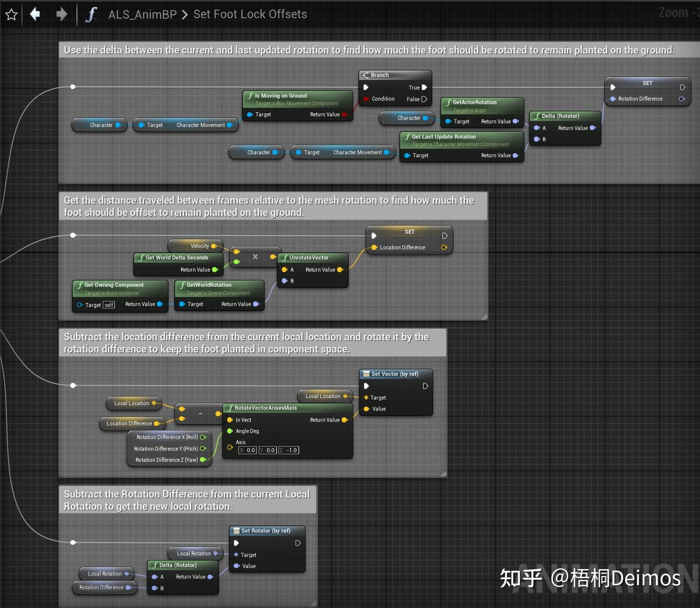This screenshot has width=700, height=608.
Task: Click the self Target field on Get Owning Component
Action: coord(109,305)
